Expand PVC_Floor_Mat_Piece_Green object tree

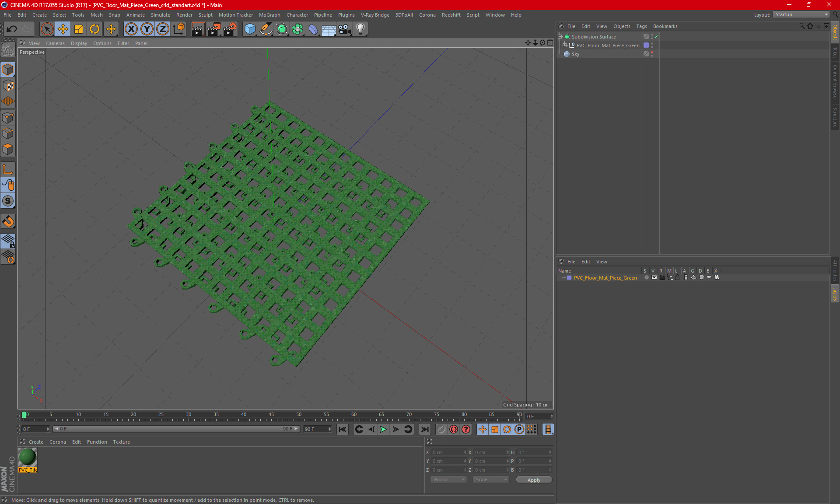(x=565, y=45)
